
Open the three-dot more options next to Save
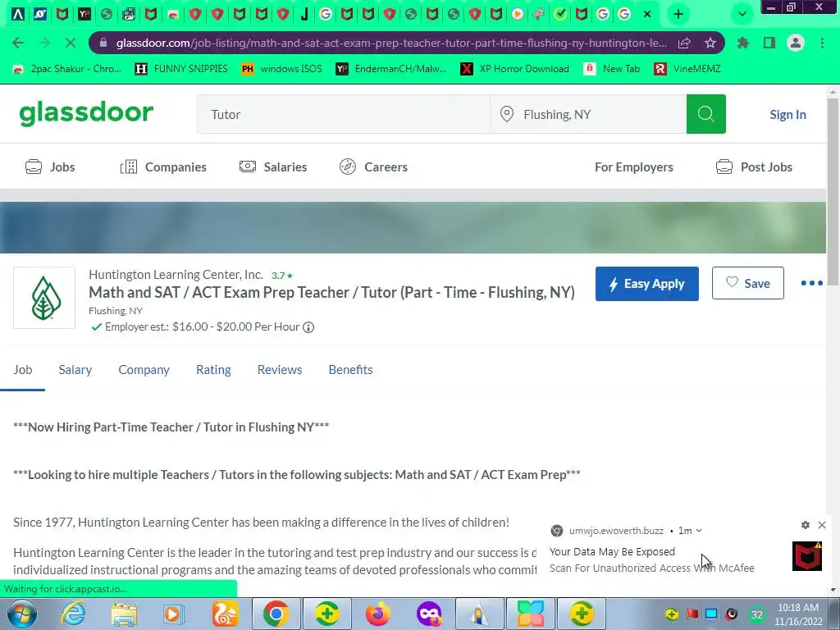pyautogui.click(x=811, y=283)
